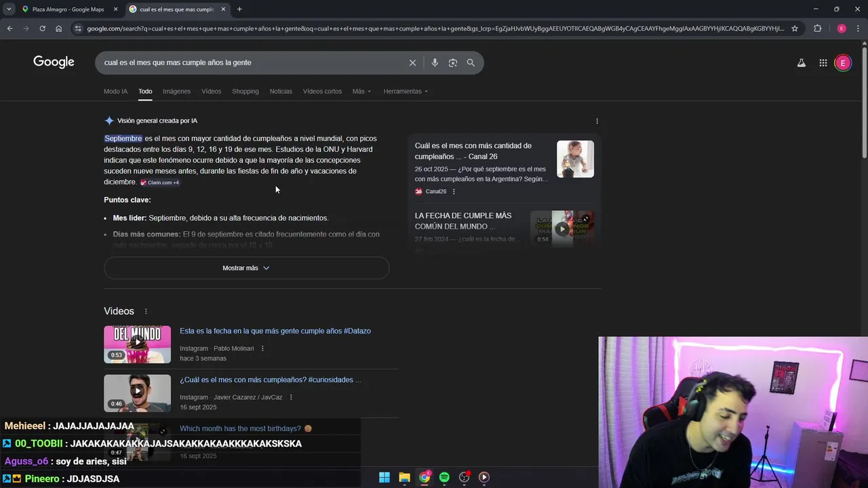Play the 0:54 video thumbnail in sidebar

tap(562, 229)
